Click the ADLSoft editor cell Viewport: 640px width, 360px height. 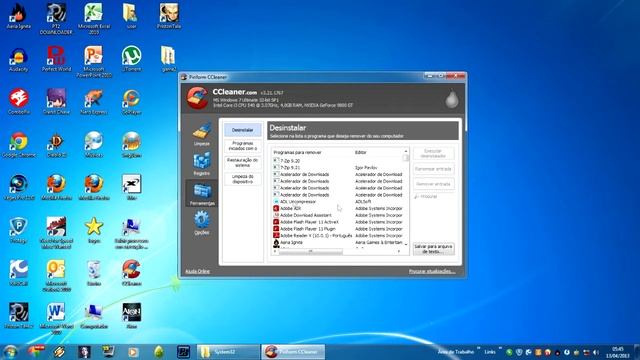pyautogui.click(x=363, y=202)
